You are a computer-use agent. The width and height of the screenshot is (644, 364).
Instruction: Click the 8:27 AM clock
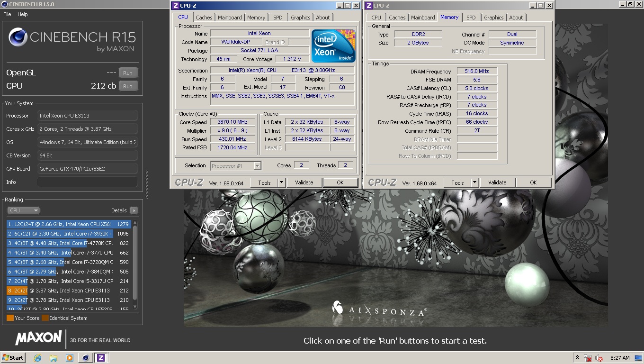point(620,358)
